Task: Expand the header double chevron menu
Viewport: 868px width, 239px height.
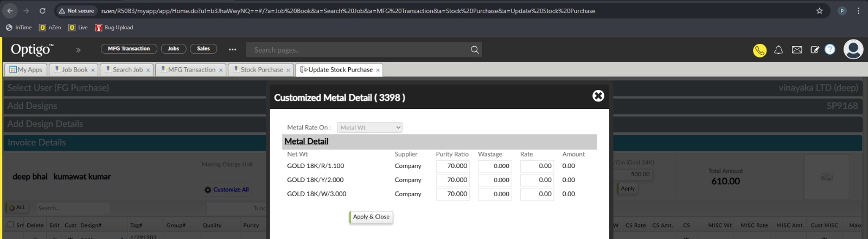Action: [78, 50]
